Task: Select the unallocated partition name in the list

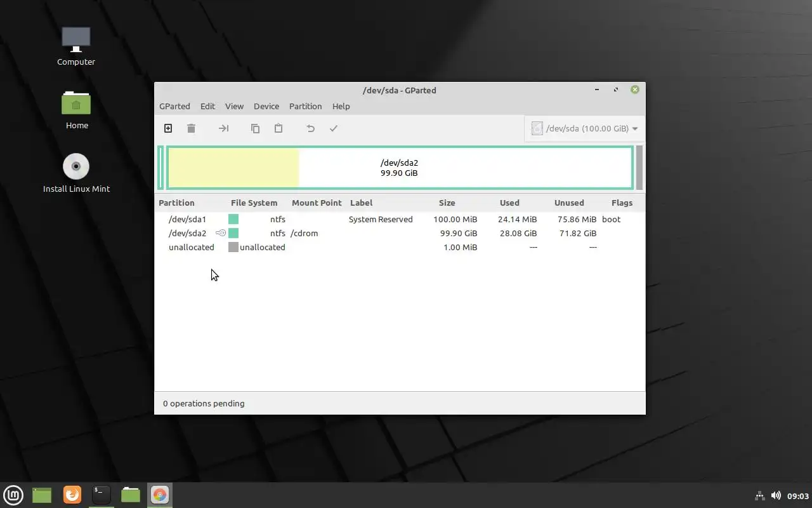Action: coord(192,247)
